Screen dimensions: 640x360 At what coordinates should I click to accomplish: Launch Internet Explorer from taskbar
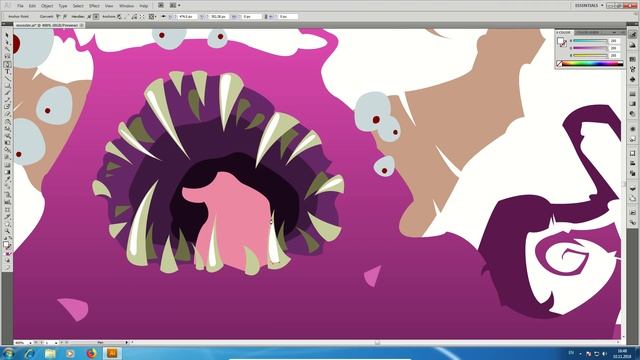[x=29, y=353]
